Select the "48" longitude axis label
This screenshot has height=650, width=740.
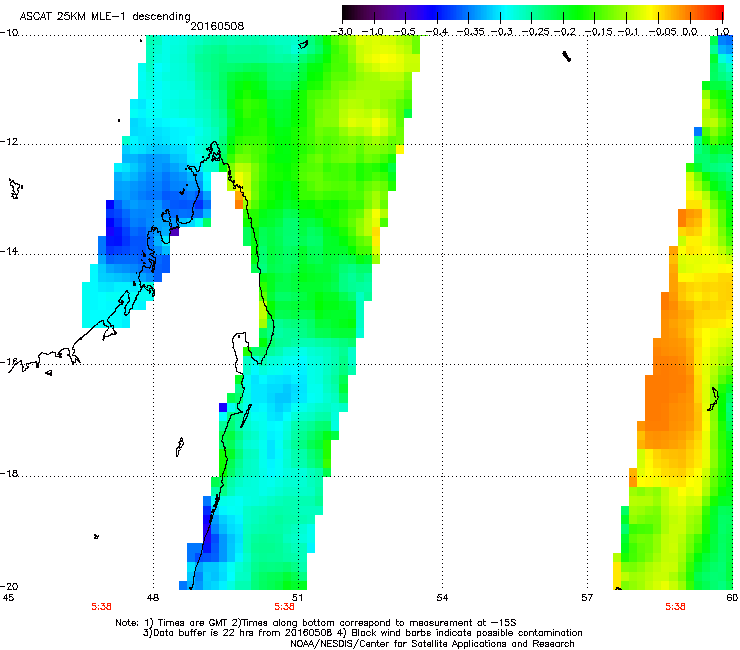pos(153,598)
